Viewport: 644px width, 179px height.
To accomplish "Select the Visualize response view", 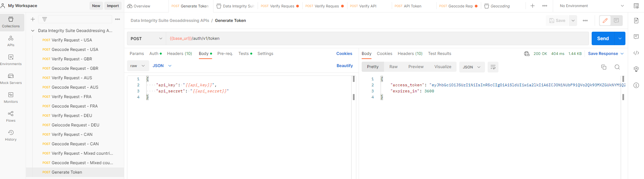I will 443,67.
